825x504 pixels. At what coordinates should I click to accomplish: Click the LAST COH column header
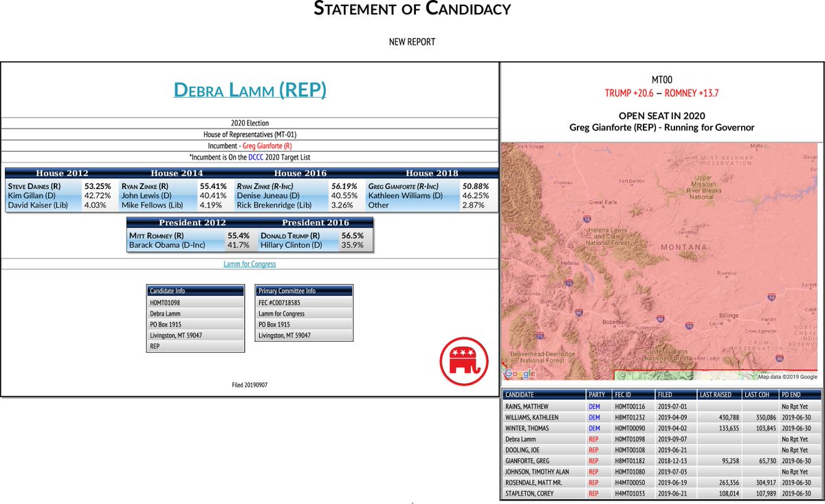pos(759,395)
